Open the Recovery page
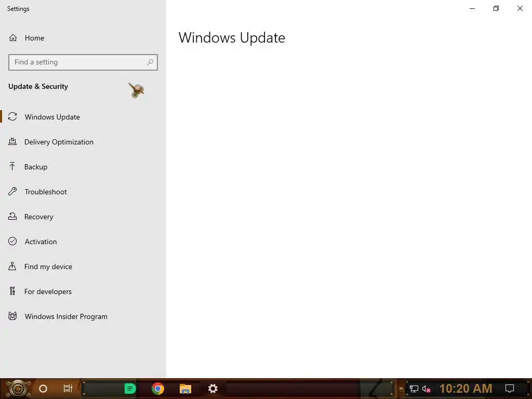 [83, 217]
